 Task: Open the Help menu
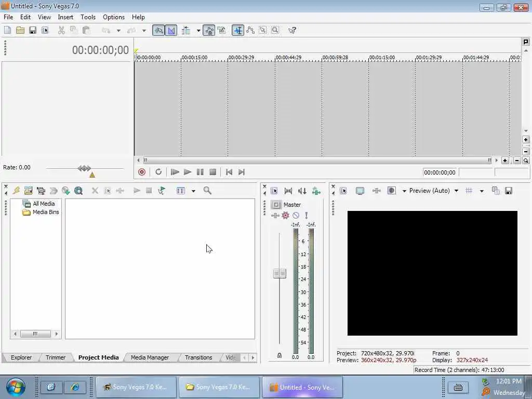(x=138, y=17)
